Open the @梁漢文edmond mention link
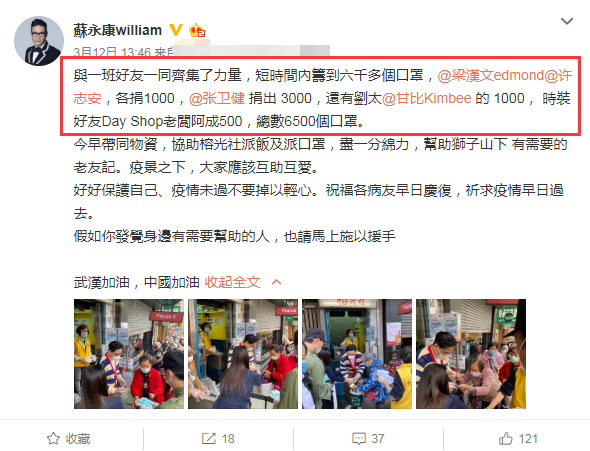The width and height of the screenshot is (590, 451). [x=490, y=76]
